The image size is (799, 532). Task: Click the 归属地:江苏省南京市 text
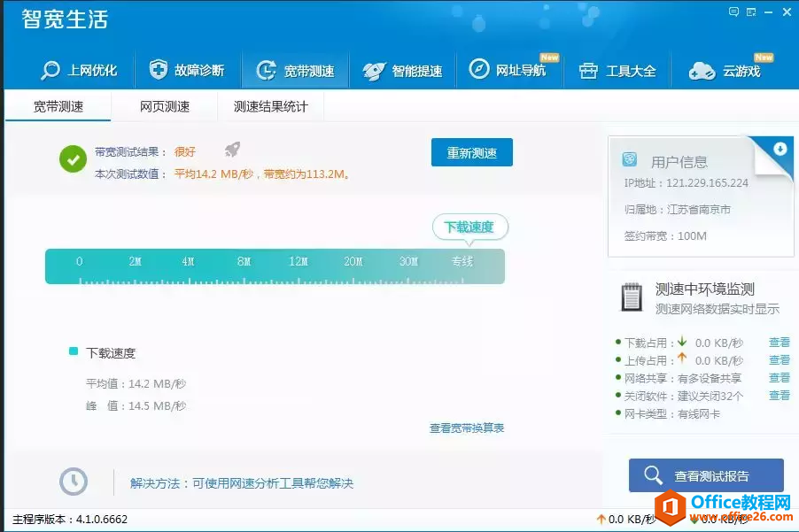click(678, 210)
